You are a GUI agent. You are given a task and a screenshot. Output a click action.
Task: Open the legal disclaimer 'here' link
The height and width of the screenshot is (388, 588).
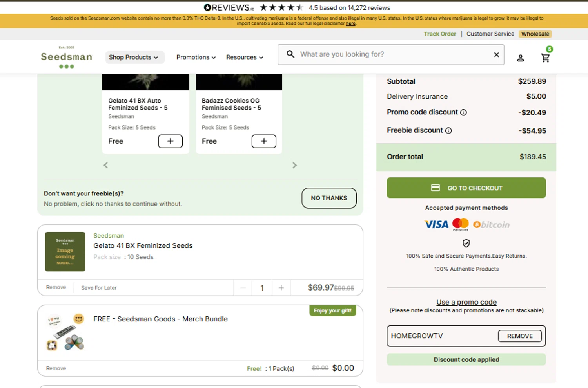click(350, 23)
